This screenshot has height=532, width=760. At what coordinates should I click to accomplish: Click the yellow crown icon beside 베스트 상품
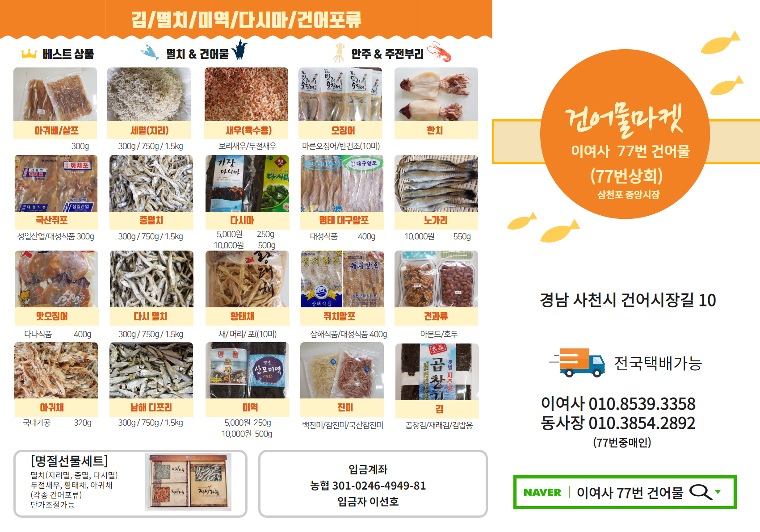(29, 54)
